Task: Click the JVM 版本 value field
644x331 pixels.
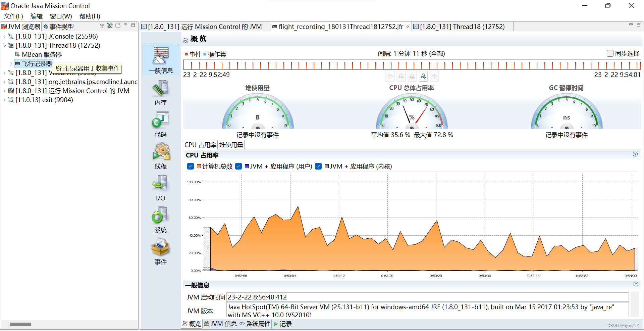Action: coord(427,310)
